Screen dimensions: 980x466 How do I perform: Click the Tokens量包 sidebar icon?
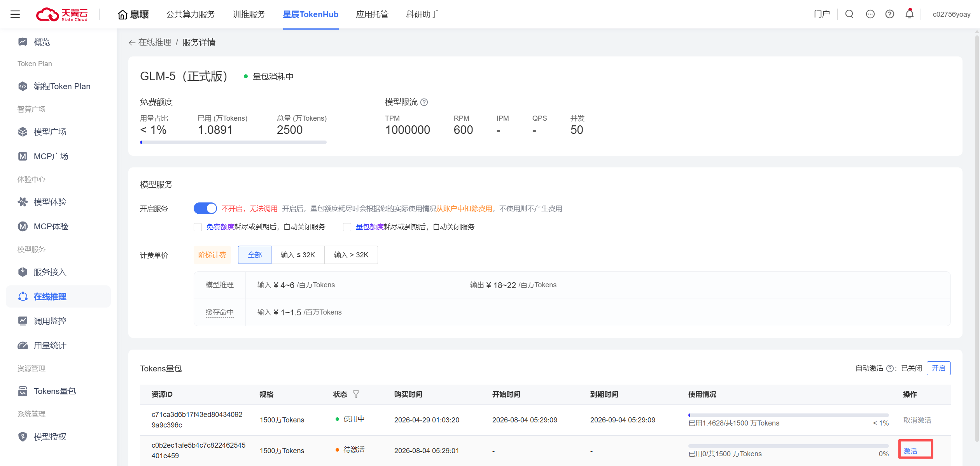(23, 391)
